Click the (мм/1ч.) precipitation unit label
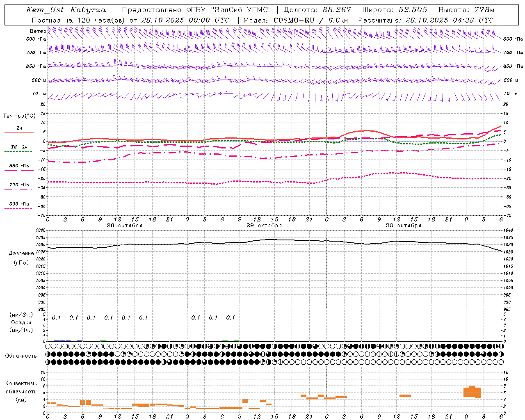Viewport: 525px width, 420px height. pos(21,330)
